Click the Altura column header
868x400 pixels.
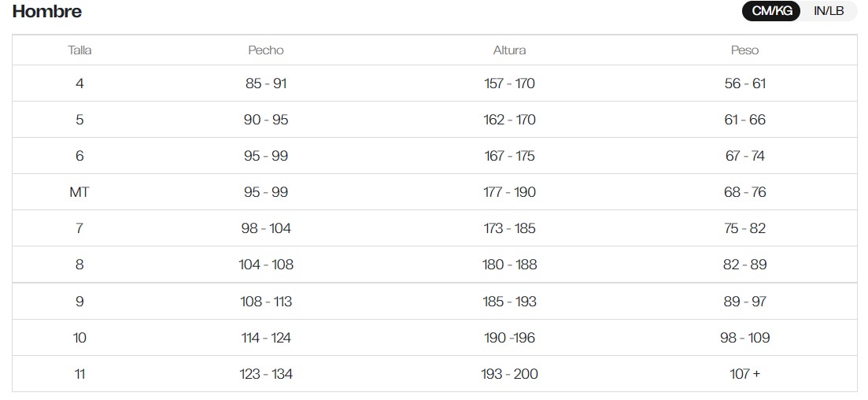tap(509, 50)
